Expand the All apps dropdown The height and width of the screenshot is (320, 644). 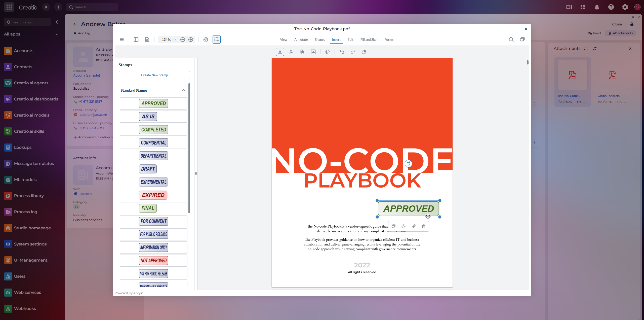57,34
